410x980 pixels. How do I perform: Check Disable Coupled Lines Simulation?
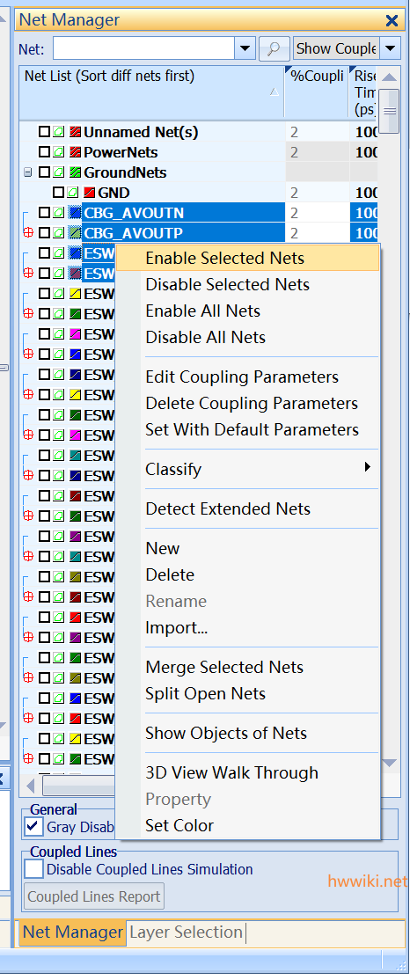33,869
